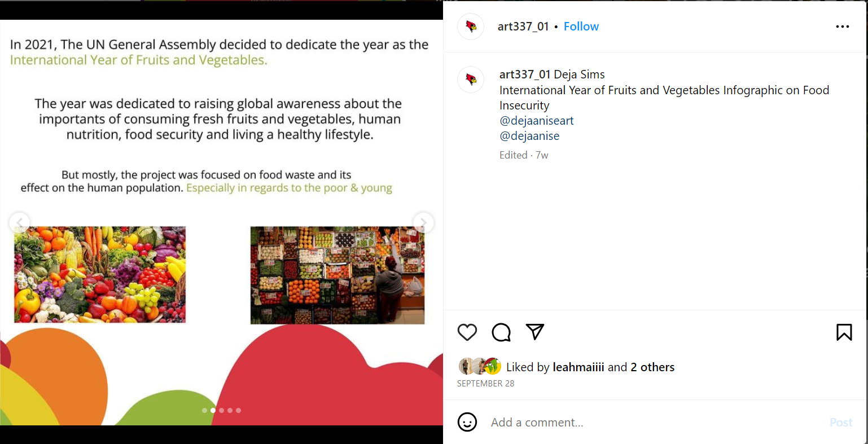The height and width of the screenshot is (444, 868).
Task: Visit the @dejaanise mention
Action: coord(529,136)
